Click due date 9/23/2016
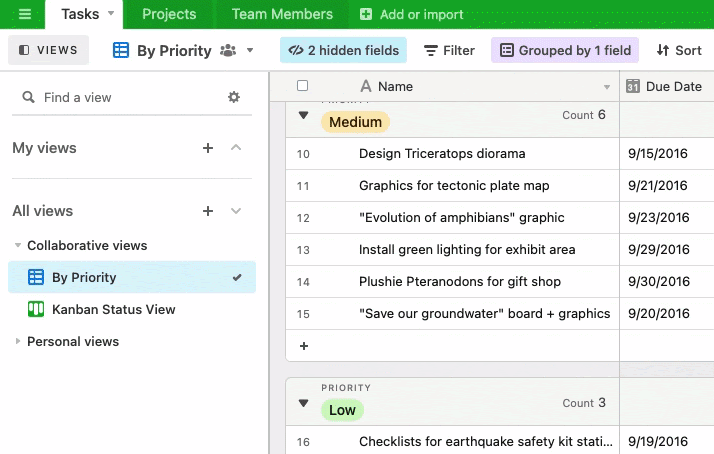Screen dimensions: 714x454 coord(658,218)
